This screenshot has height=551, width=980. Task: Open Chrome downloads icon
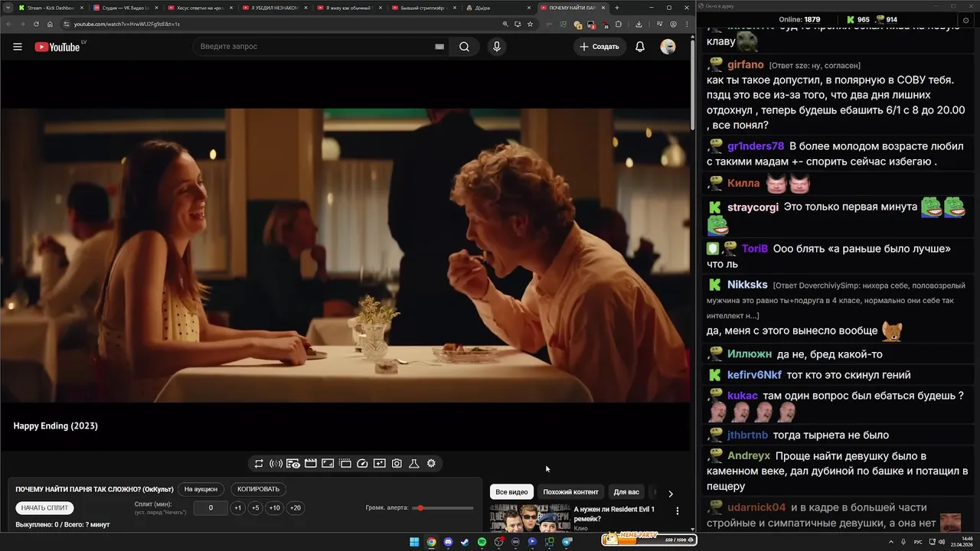639,24
